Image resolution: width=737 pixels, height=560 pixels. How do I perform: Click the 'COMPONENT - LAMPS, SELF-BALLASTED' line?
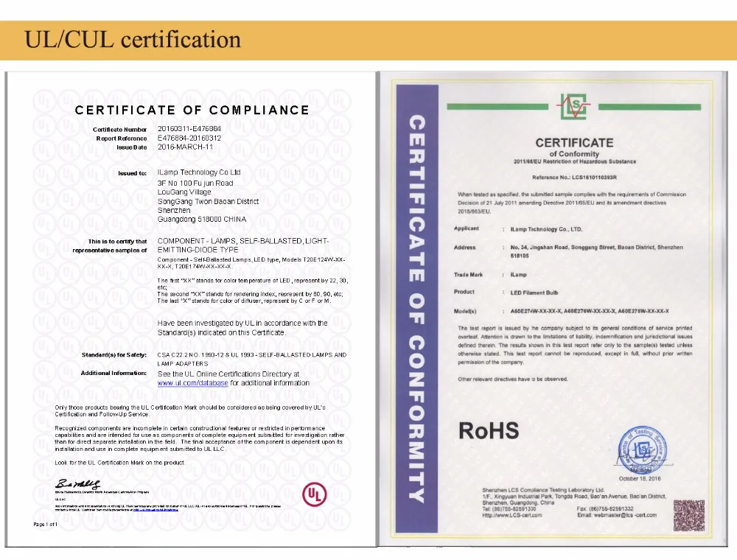click(x=243, y=241)
